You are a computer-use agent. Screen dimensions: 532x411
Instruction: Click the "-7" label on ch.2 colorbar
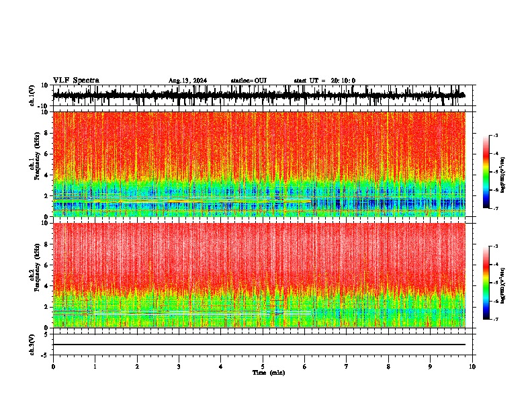pos(495,319)
